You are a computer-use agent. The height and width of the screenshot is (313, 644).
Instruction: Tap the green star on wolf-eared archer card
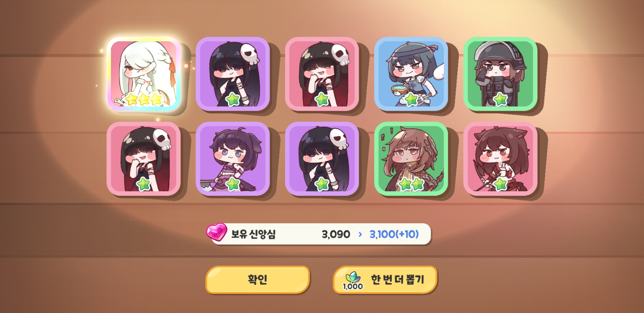(500, 184)
